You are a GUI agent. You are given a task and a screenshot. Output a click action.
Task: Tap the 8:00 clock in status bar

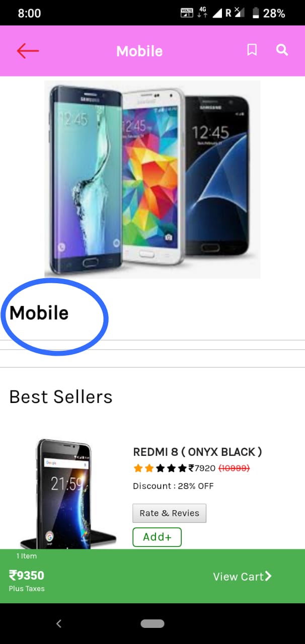[x=29, y=14]
